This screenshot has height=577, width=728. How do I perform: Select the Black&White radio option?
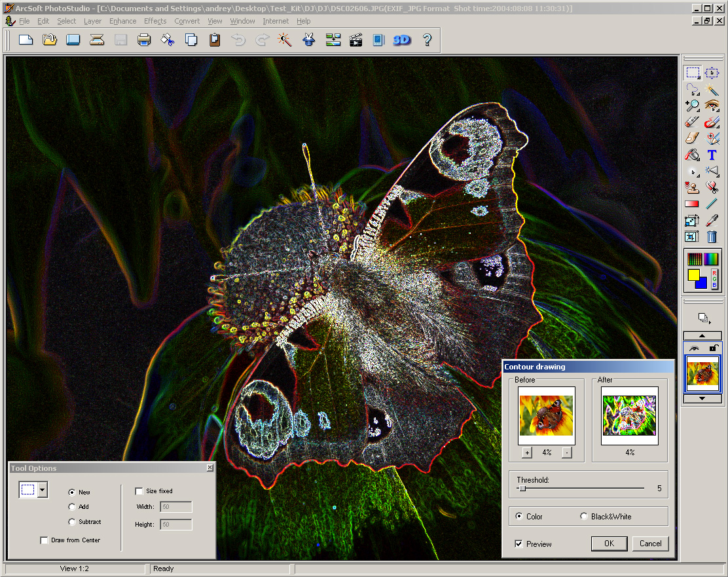584,517
